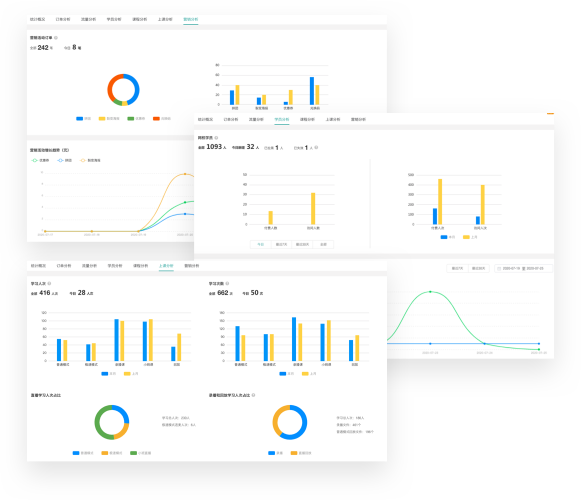
Task: Click green peak point on right line chart
Action: 430,292
